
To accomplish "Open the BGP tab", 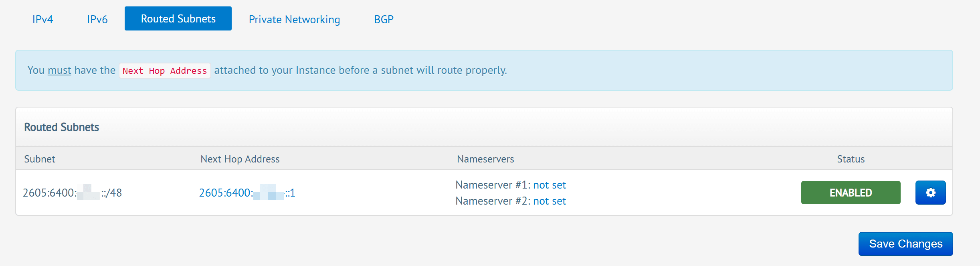I will 384,19.
